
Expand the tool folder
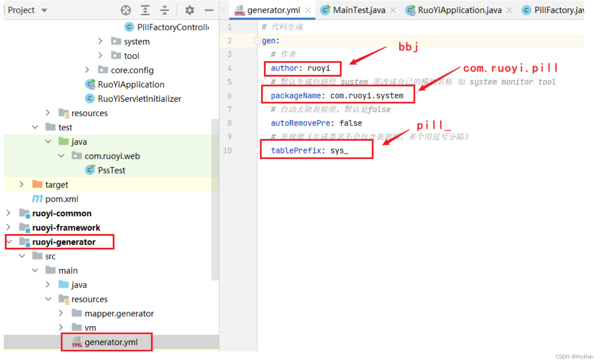click(100, 56)
